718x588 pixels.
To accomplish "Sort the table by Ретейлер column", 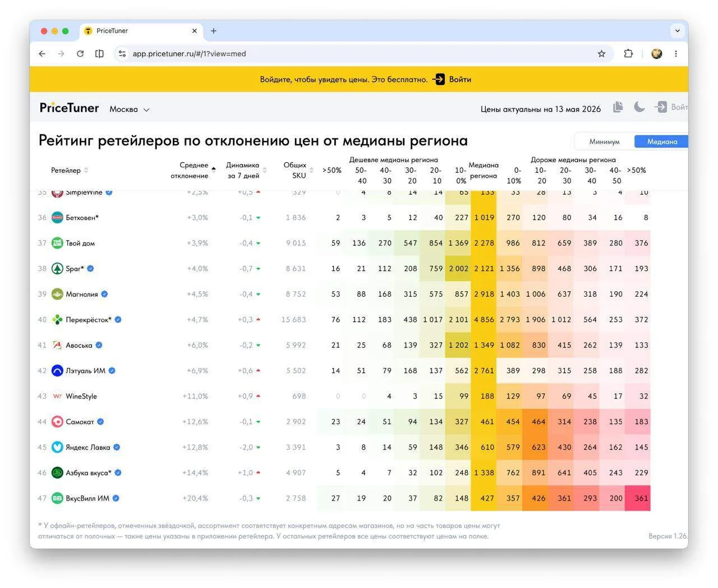I will coord(70,171).
